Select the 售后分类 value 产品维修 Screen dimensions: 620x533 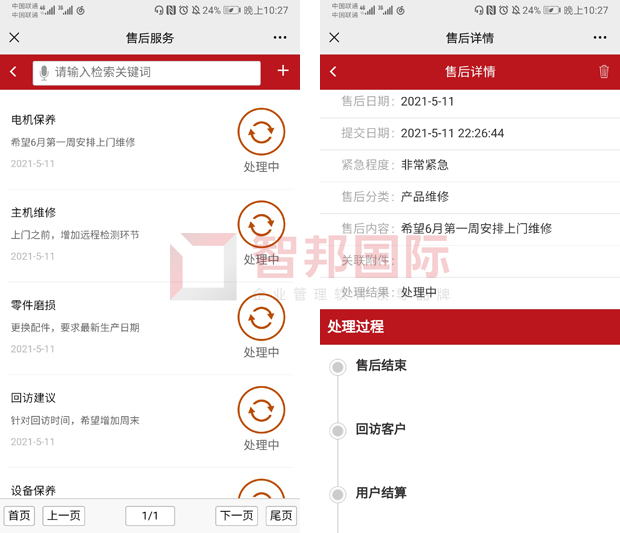click(425, 197)
